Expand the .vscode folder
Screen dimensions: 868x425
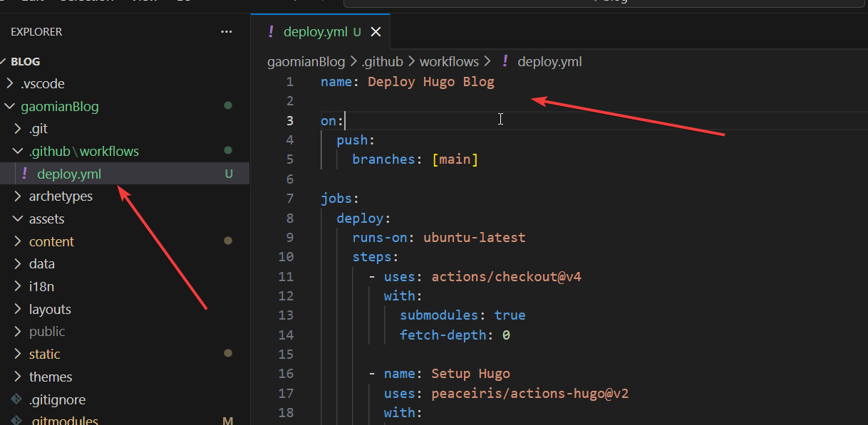(9, 84)
